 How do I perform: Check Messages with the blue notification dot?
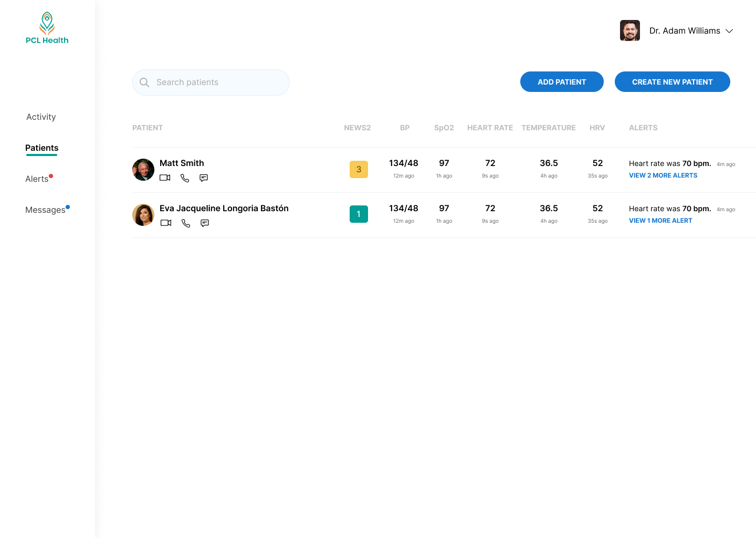[45, 210]
